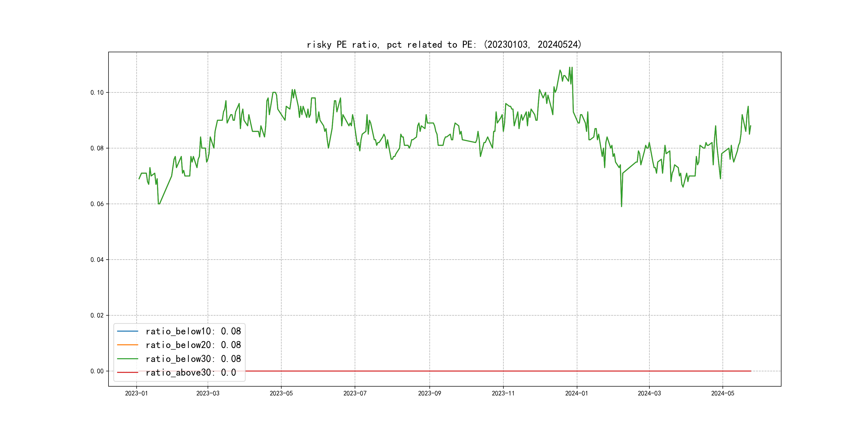The height and width of the screenshot is (434, 868).
Task: Click the ratio_below20 legend label
Action: pos(193,345)
